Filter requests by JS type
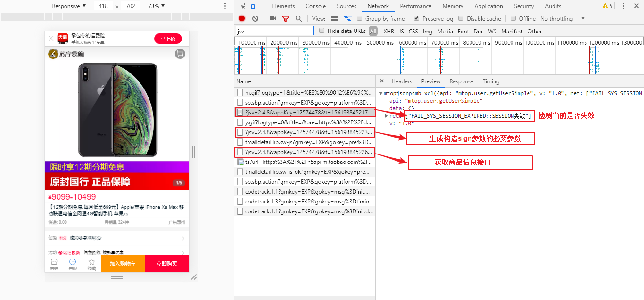The width and height of the screenshot is (644, 300). point(401,32)
